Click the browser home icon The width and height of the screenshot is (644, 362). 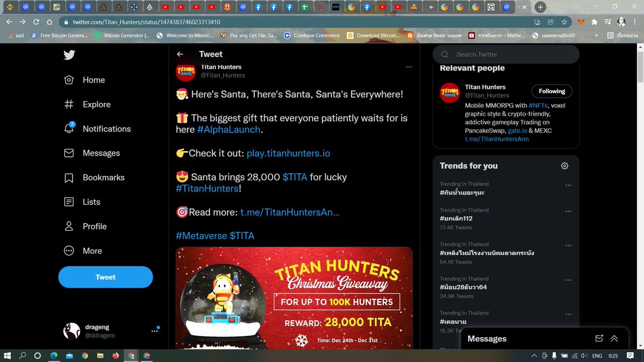[x=49, y=22]
